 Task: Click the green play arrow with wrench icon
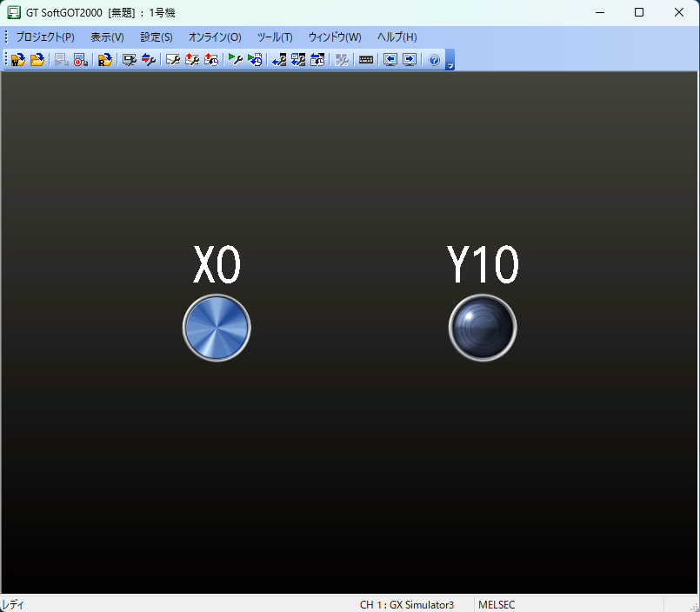coord(235,60)
